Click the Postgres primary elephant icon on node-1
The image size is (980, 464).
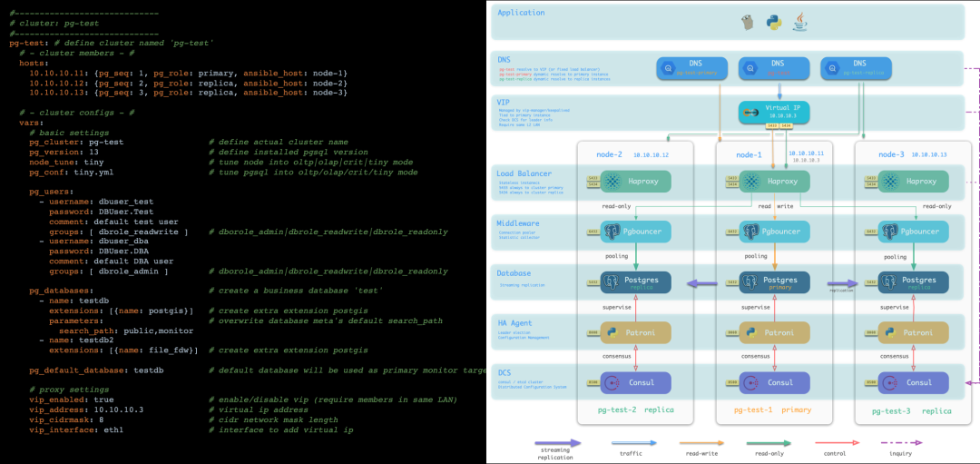[750, 282]
